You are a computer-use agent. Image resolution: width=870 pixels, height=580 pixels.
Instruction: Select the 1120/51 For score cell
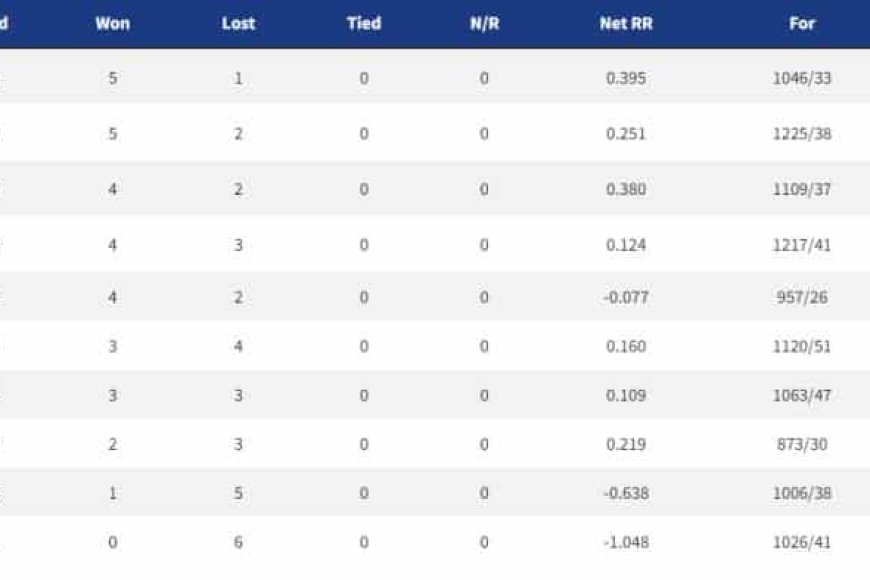tap(802, 347)
